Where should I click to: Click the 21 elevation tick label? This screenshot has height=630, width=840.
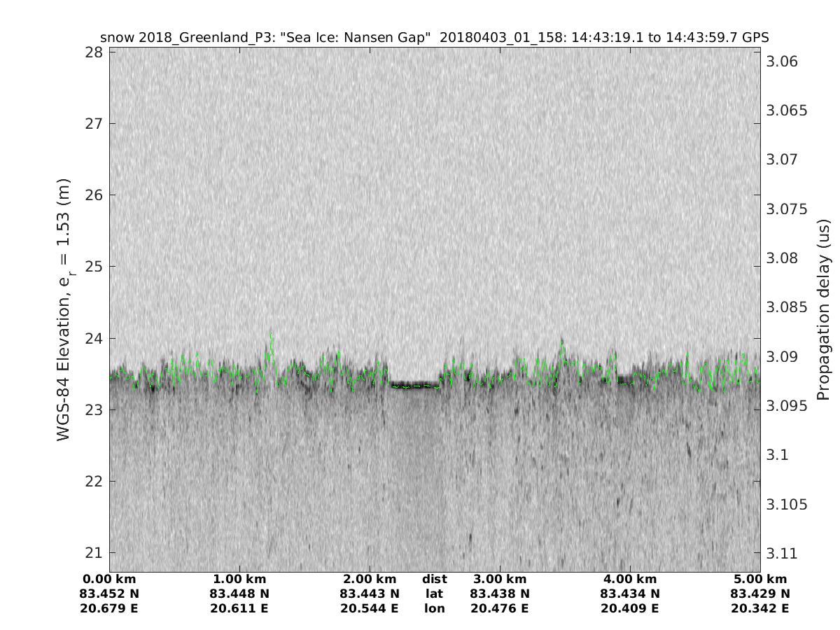tap(94, 553)
